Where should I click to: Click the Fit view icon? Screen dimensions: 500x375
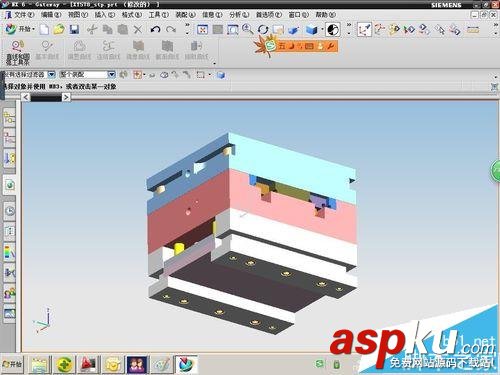tap(202, 30)
